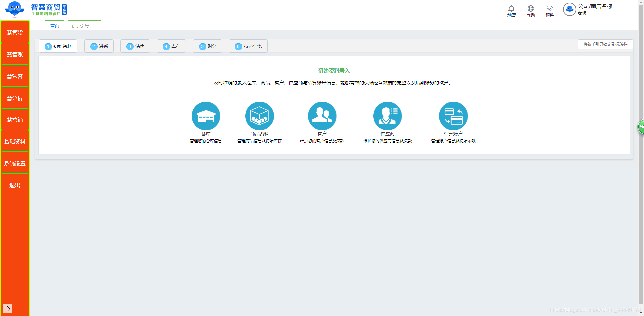Click the 公司/商店名称 account name
Image resolution: width=644 pixels, height=316 pixels.
coord(595,6)
